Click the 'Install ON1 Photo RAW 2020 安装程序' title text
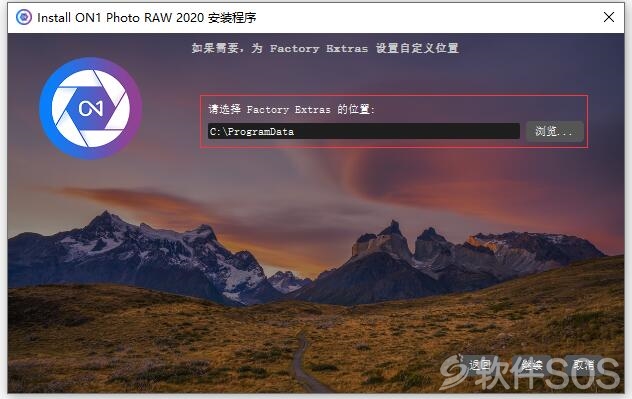Screen dimensions: 632x399 (147, 18)
